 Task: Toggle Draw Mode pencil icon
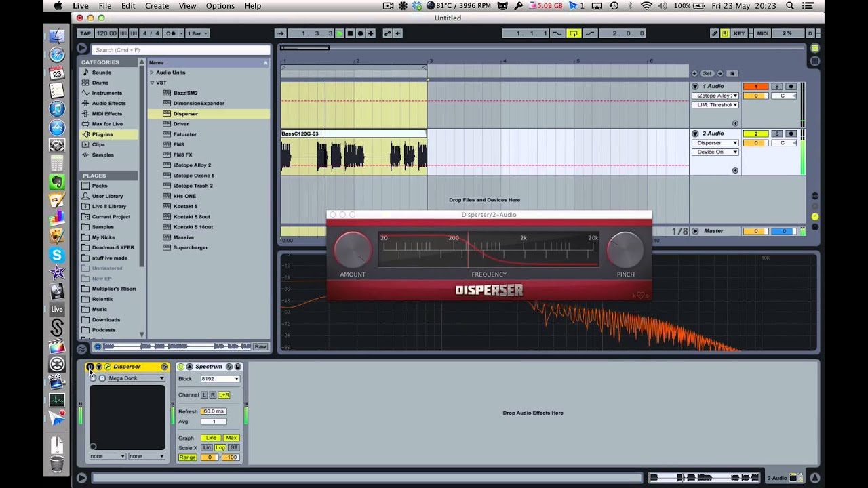click(714, 33)
